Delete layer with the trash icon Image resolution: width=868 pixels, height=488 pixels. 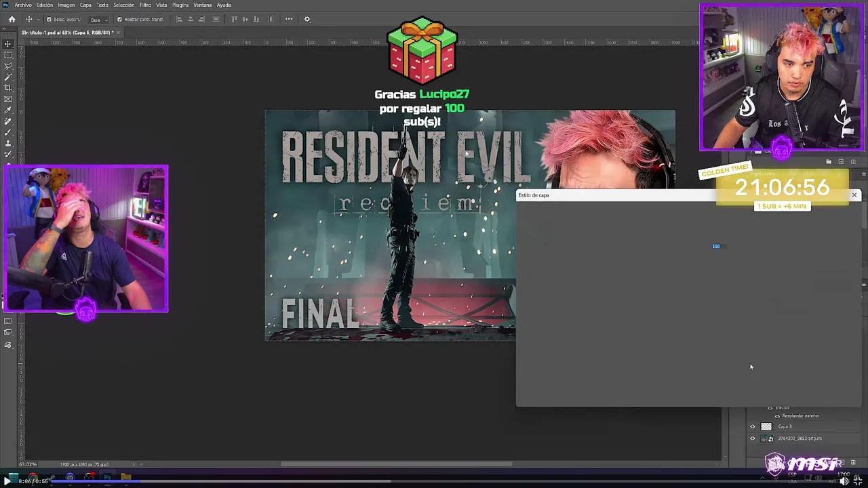pyautogui.click(x=854, y=463)
